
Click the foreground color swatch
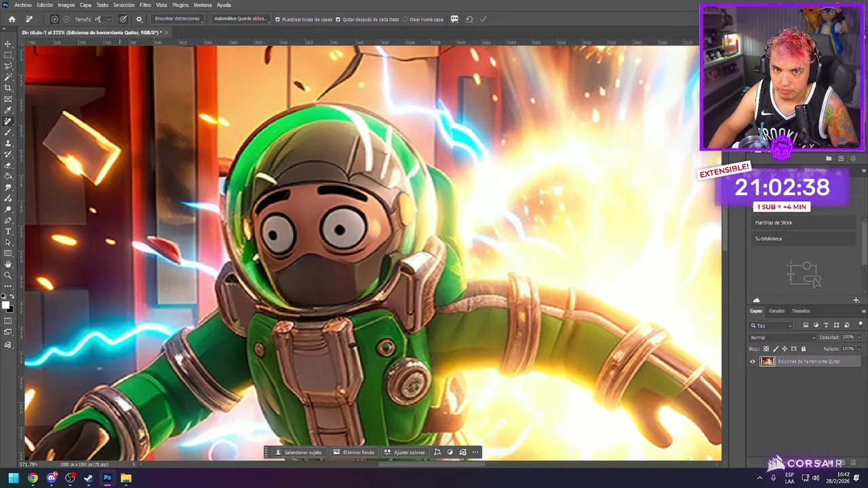[6, 306]
